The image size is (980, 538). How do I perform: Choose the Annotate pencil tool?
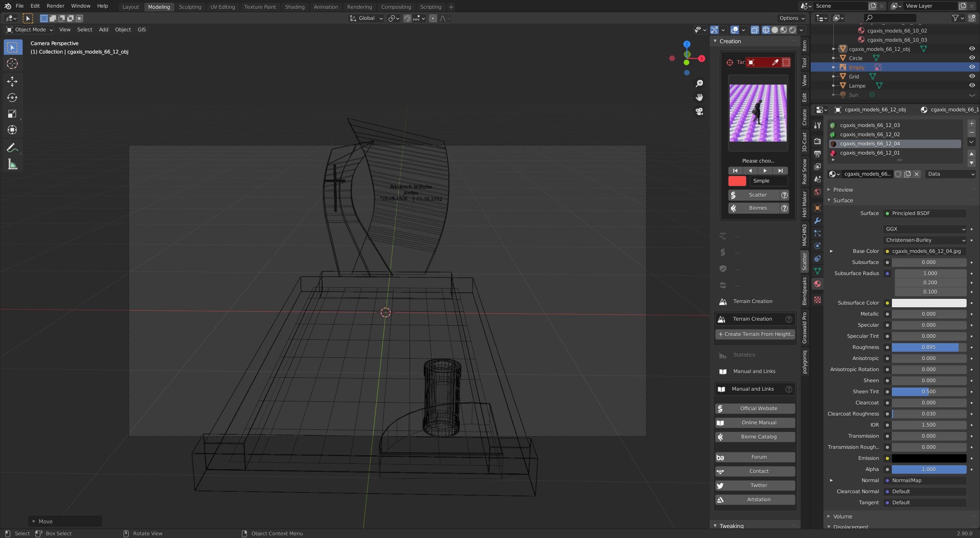[12, 148]
